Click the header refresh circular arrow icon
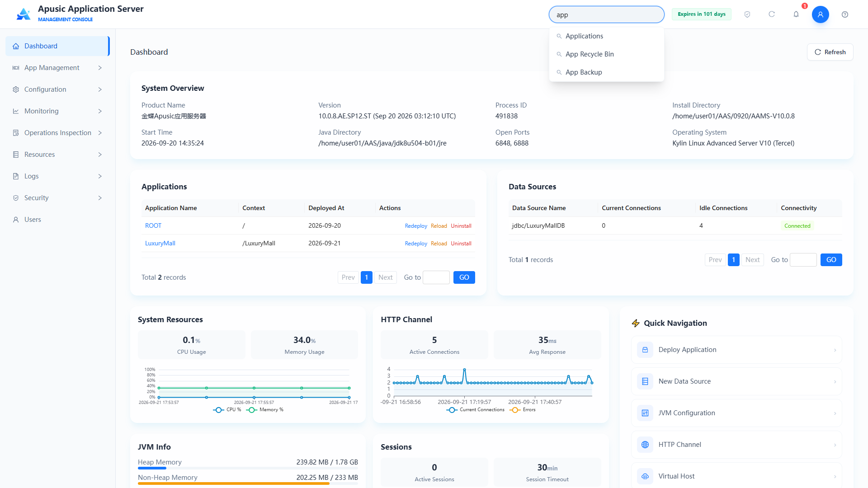The image size is (868, 488). tap(772, 14)
